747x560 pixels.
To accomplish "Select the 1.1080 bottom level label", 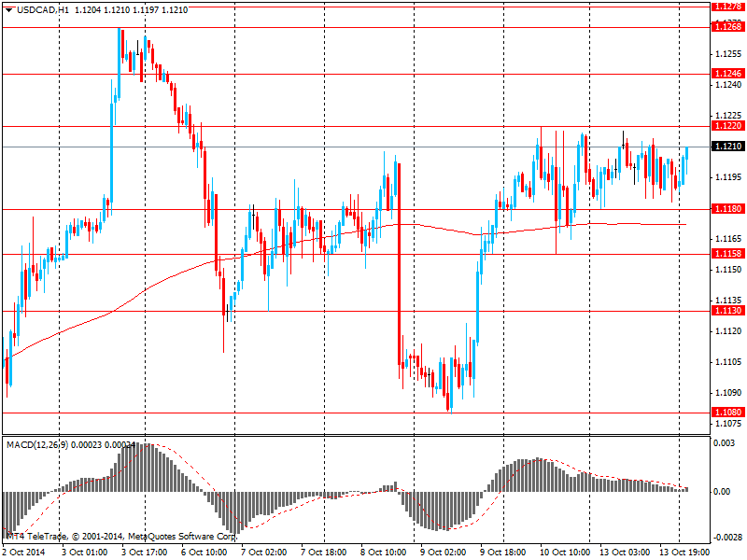I will (727, 413).
